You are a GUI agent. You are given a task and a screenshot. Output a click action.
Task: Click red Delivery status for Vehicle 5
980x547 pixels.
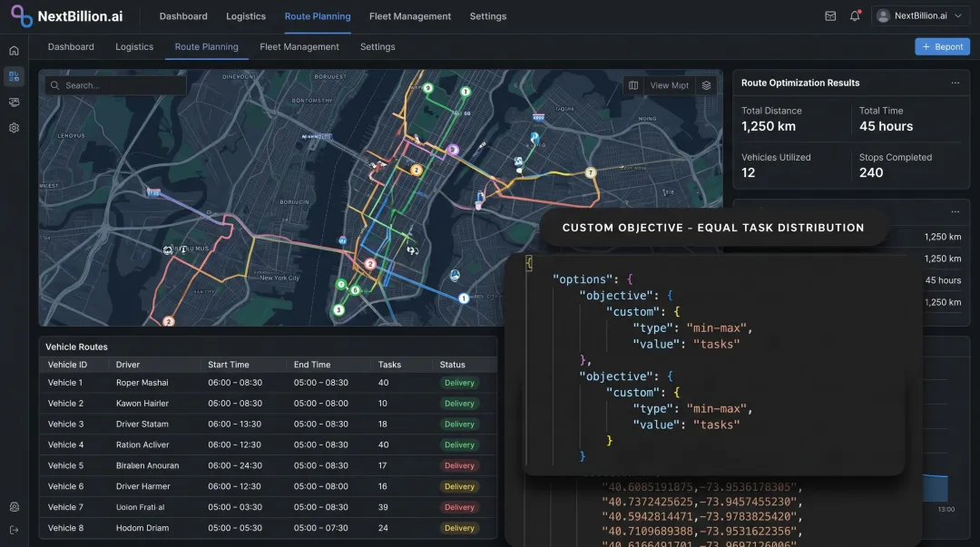[x=459, y=465]
